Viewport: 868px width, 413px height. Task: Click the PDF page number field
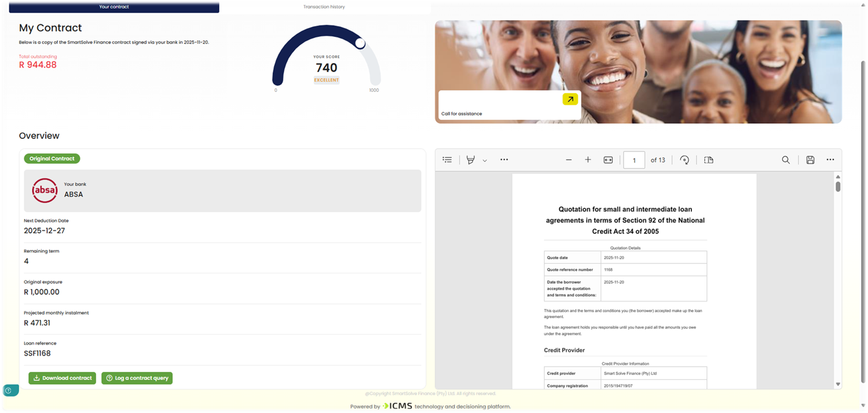pos(634,160)
